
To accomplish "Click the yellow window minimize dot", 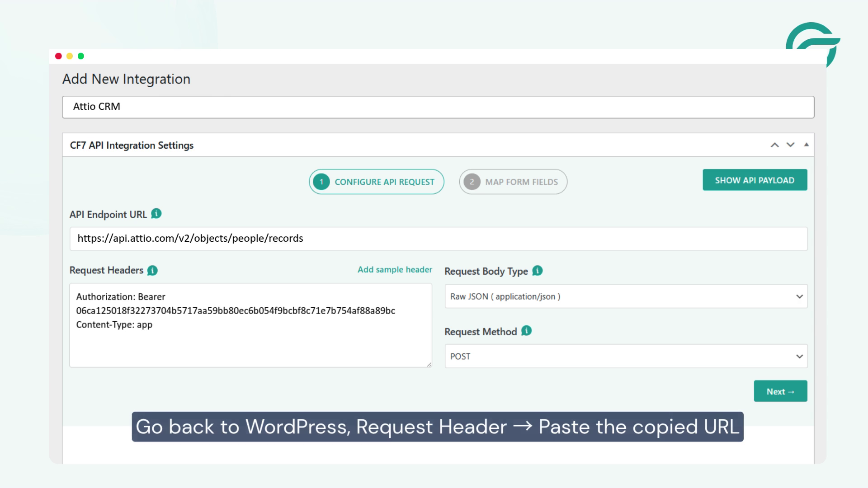I will [x=70, y=56].
